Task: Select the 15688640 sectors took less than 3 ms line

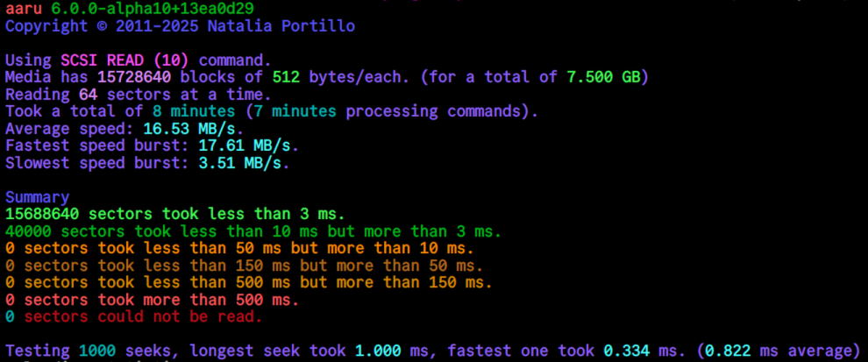Action: (x=175, y=214)
